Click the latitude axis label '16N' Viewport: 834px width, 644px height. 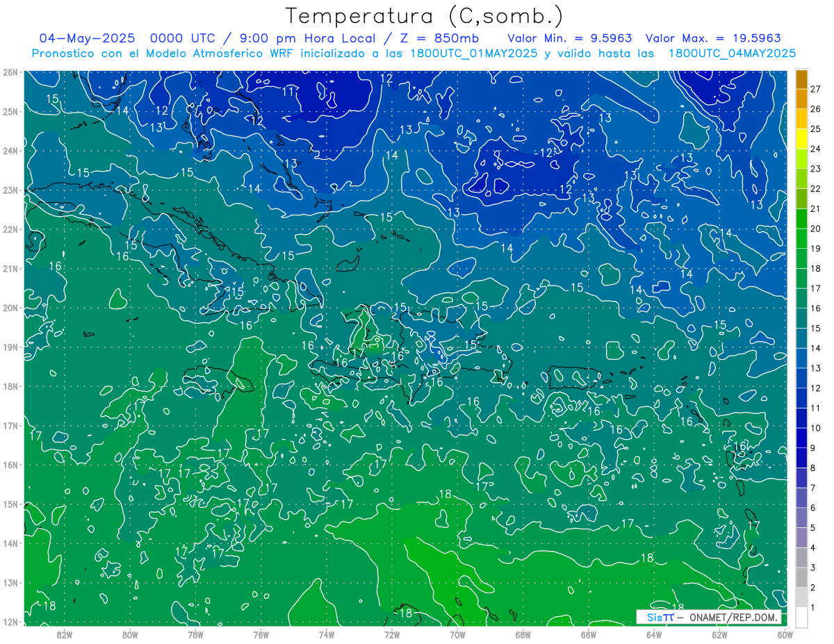click(x=10, y=465)
